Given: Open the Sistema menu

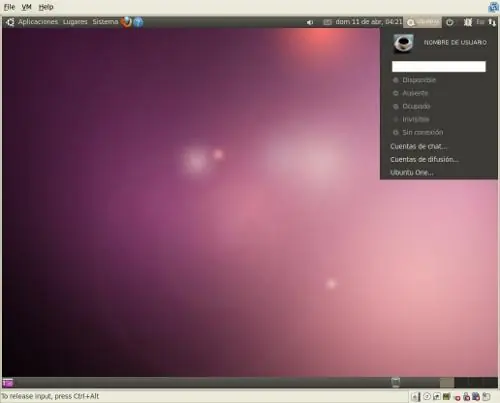Looking at the screenshot, I should (x=105, y=22).
